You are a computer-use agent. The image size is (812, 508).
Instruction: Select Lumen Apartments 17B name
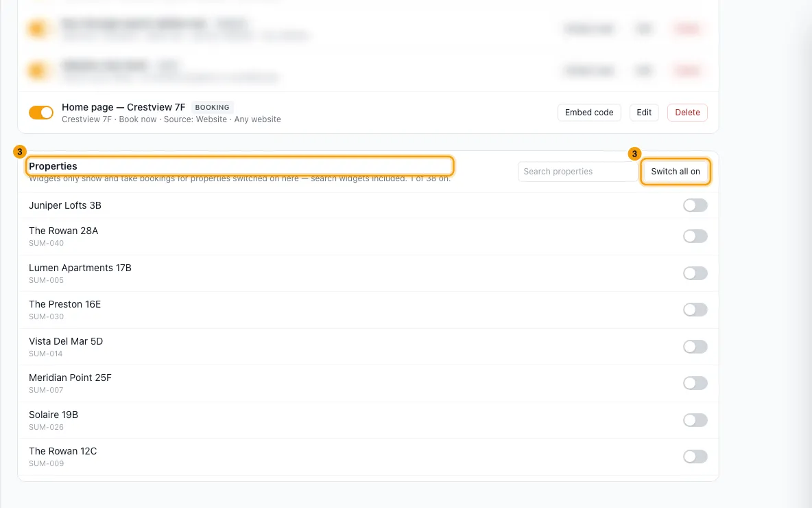(x=80, y=268)
